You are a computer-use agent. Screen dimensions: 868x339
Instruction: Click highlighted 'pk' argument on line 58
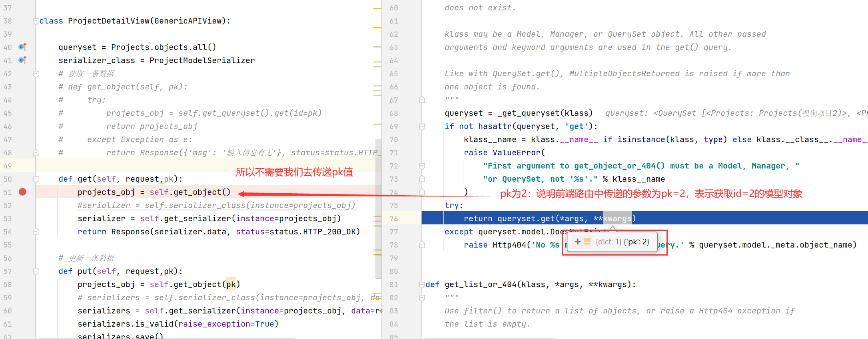click(231, 284)
